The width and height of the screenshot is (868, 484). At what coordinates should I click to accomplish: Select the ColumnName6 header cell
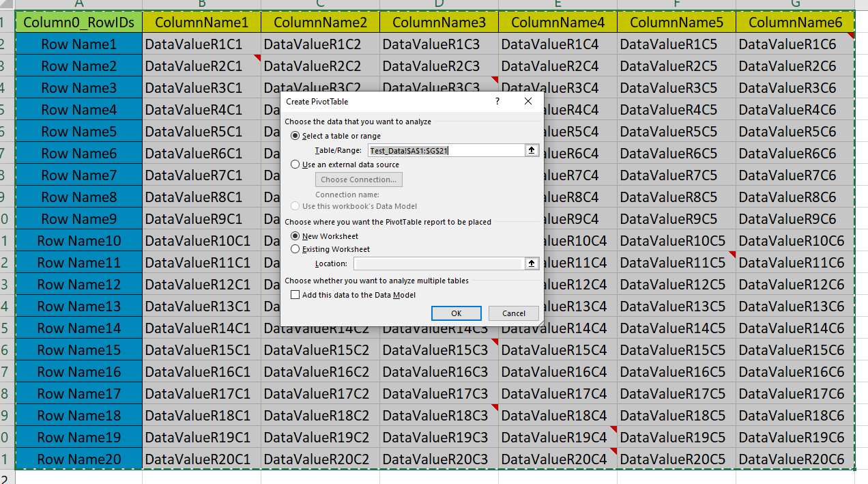[795, 23]
